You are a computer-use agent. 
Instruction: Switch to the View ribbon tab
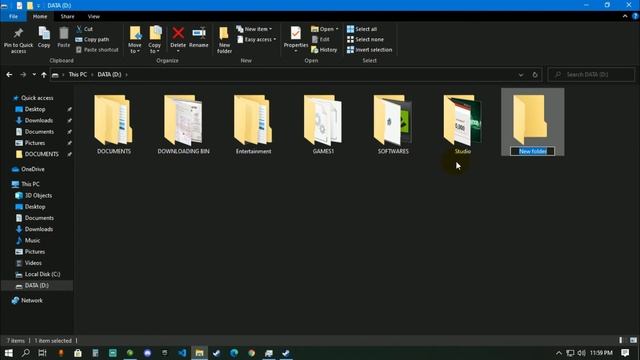pyautogui.click(x=93, y=16)
